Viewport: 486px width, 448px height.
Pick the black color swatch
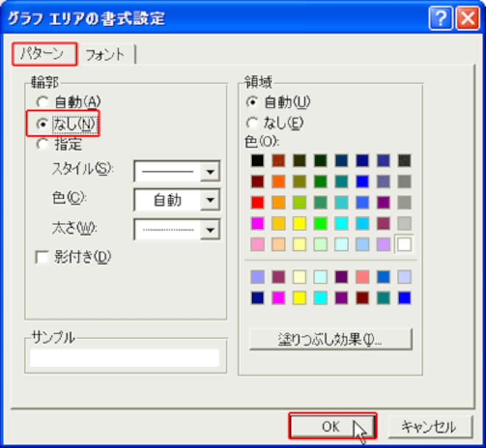point(258,161)
